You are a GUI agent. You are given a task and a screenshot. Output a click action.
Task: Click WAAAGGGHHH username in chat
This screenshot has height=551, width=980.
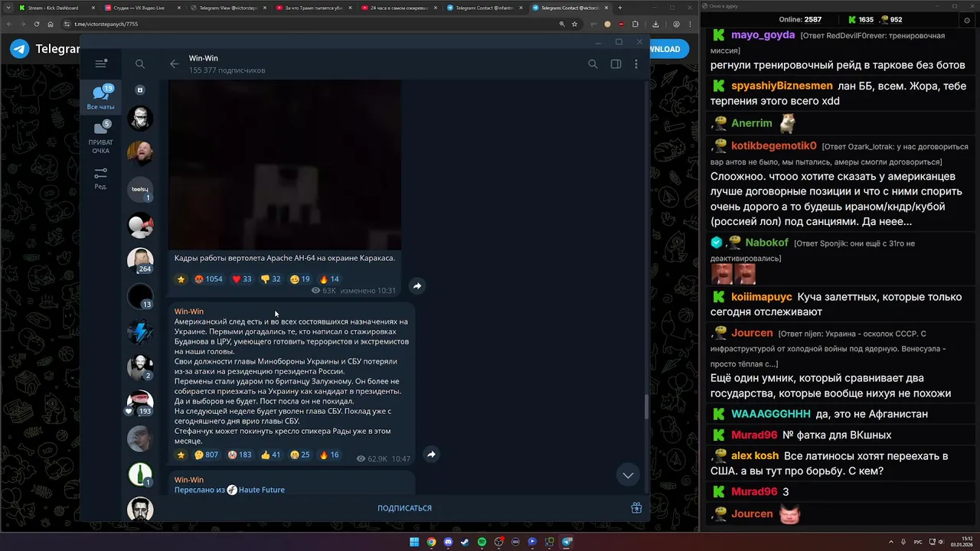(x=770, y=413)
